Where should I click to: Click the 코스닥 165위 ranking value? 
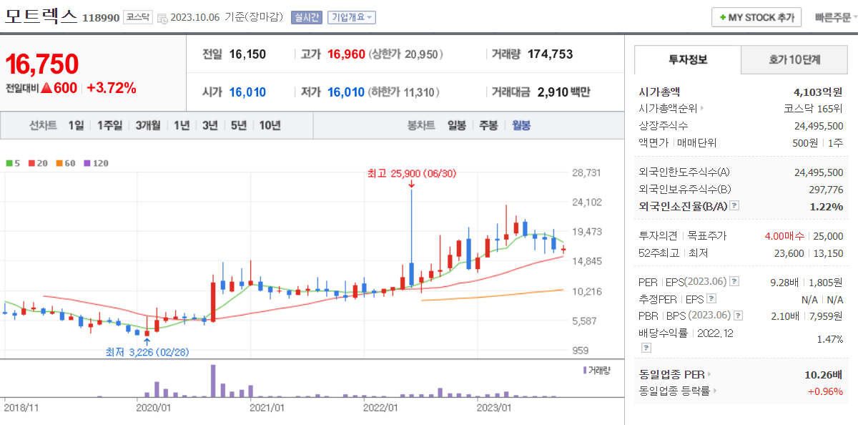point(814,109)
